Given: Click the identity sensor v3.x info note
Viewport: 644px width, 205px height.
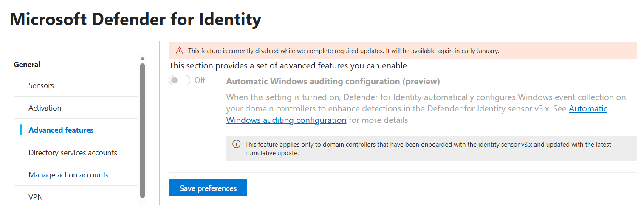Looking at the screenshot, I should 428,149.
